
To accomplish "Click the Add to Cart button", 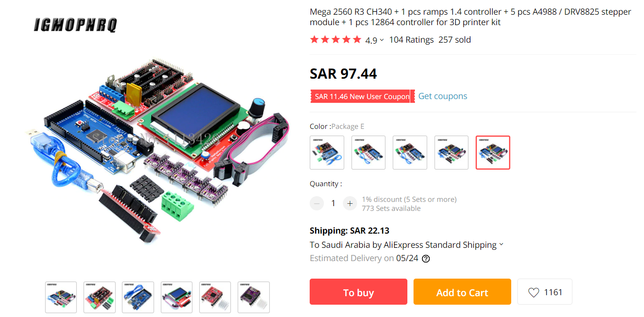I will (x=462, y=292).
